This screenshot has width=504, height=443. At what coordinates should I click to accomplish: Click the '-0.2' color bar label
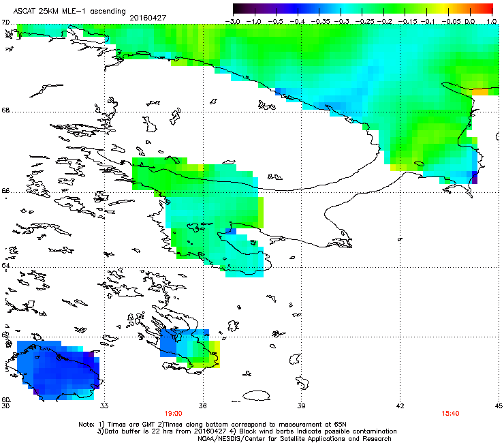(384, 22)
